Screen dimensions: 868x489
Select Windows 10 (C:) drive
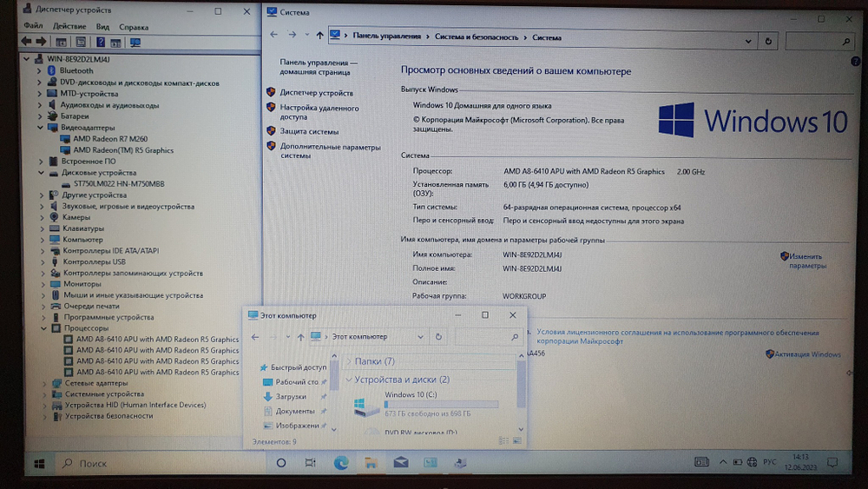[426, 403]
